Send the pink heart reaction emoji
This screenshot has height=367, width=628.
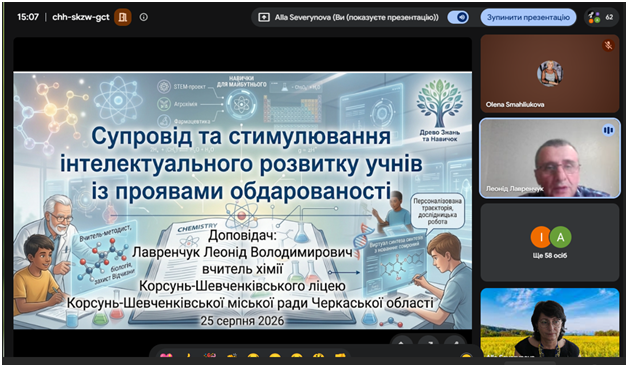click(x=166, y=356)
